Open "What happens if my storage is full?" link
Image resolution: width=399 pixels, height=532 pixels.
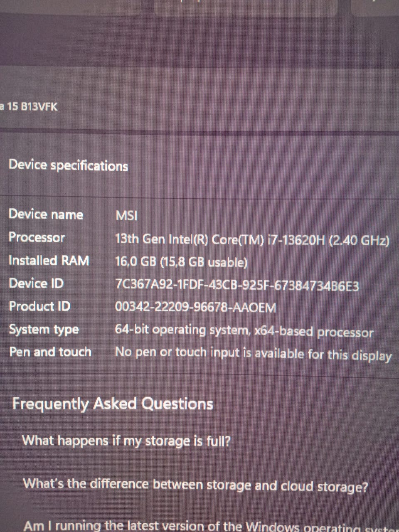126,441
